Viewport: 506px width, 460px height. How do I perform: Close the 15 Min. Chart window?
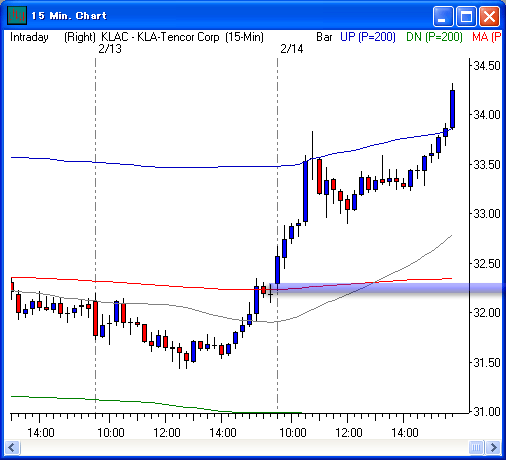pos(489,16)
